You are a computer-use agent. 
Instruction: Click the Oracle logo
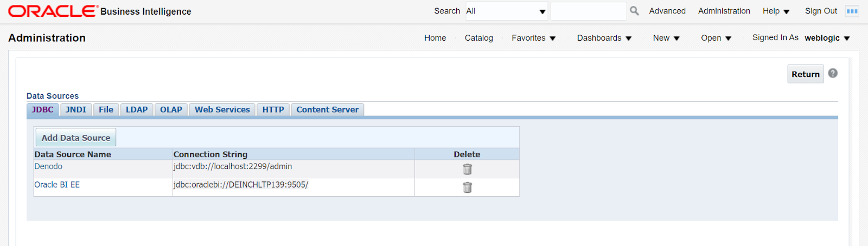coord(53,11)
